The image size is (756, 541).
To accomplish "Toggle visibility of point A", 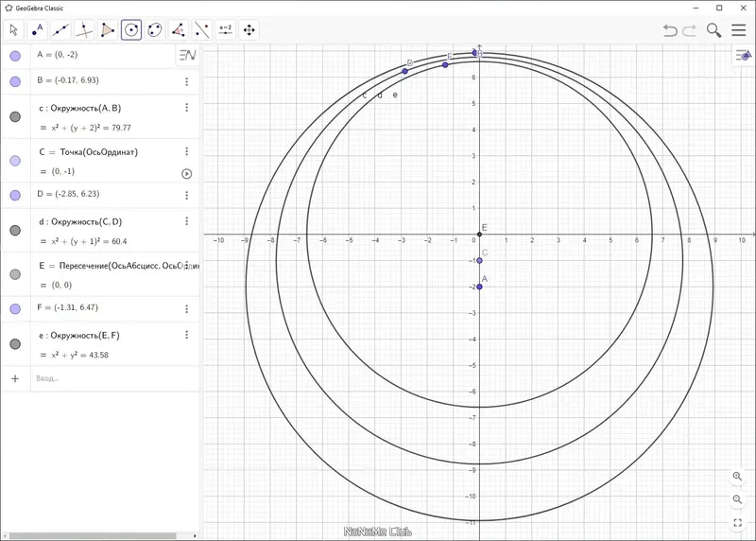I will [15, 56].
